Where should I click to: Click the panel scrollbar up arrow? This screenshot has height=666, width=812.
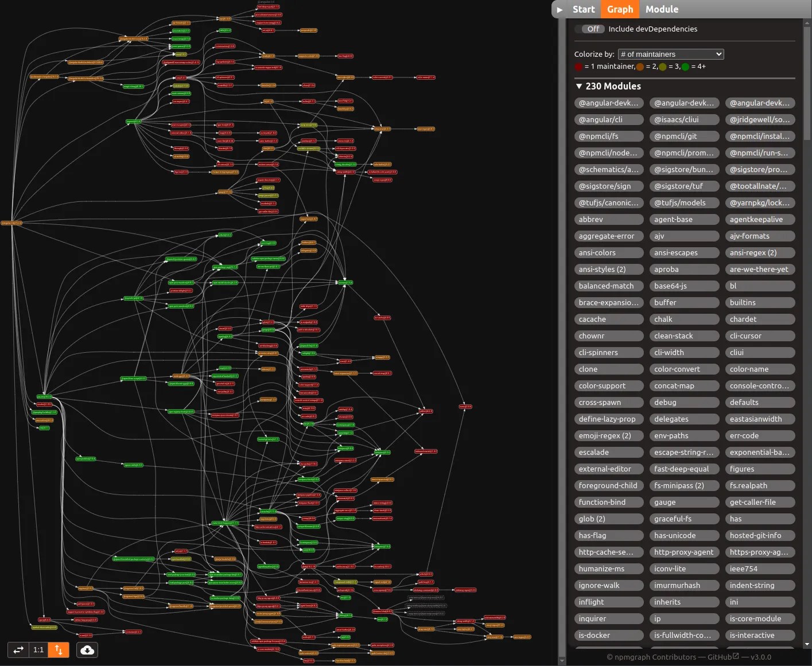807,23
